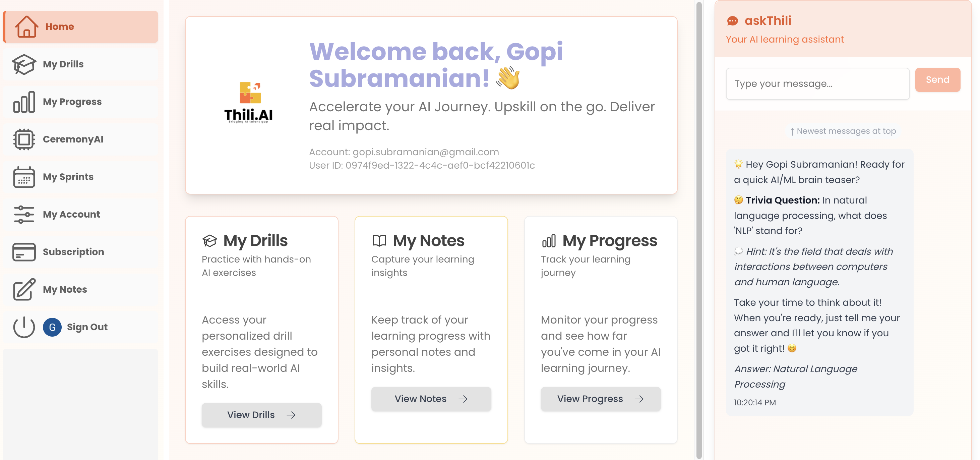The height and width of the screenshot is (460, 980).
Task: Click the Newest messages at top indicator
Action: point(842,131)
